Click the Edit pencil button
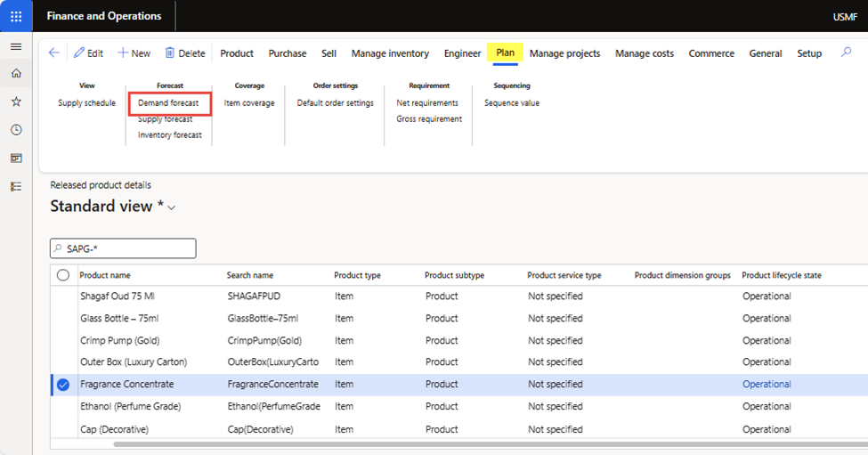This screenshot has height=455, width=868. 88,53
